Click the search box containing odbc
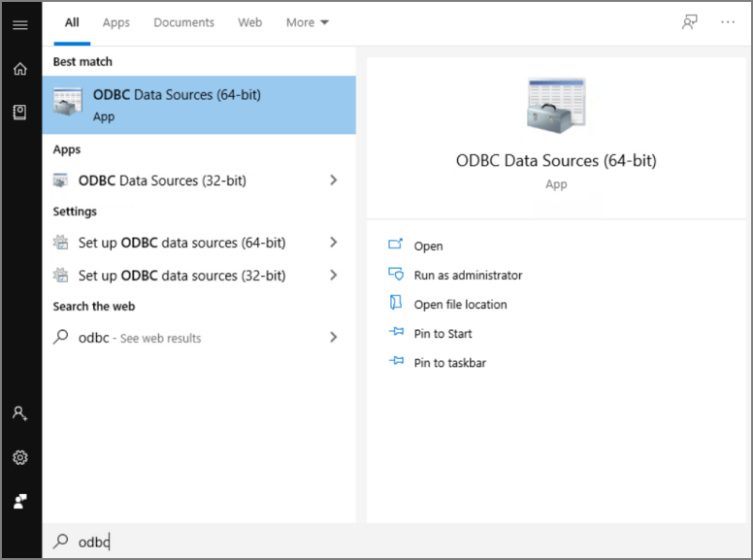Viewport: 753px width, 560px height. 388,542
